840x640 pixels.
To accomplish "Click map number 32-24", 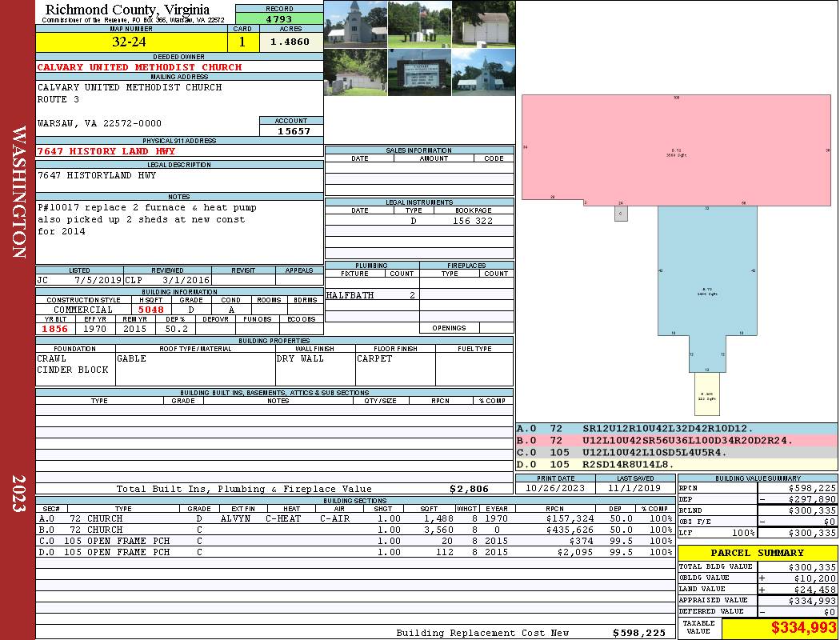I will point(129,42).
